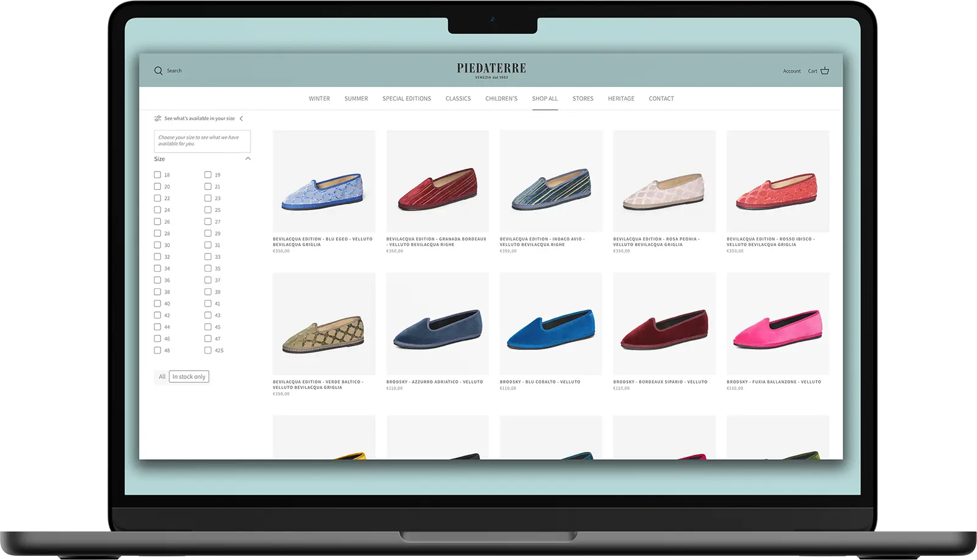Collapse the Size filter section
Screen dimensions: 977x560
pos(248,159)
